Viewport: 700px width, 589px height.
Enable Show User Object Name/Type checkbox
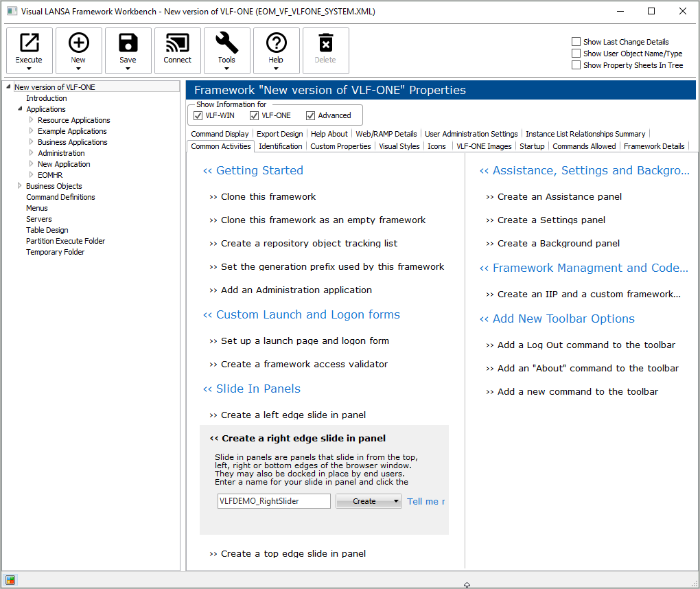pos(576,53)
